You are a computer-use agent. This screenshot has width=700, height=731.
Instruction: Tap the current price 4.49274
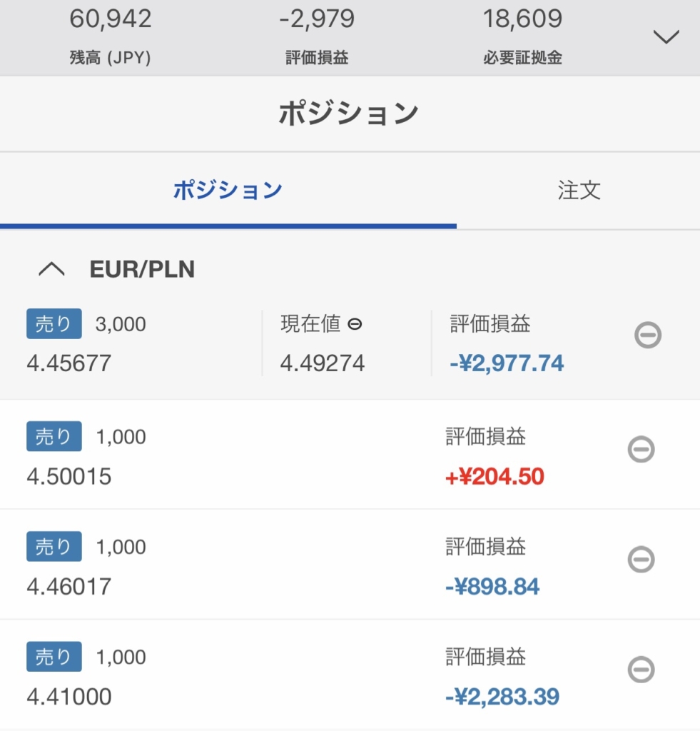pyautogui.click(x=322, y=363)
